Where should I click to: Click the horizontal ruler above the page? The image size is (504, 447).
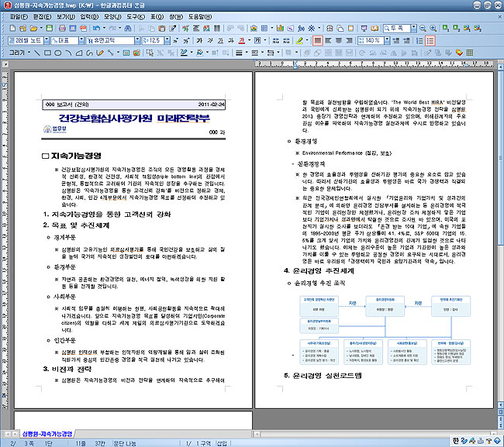point(375,64)
